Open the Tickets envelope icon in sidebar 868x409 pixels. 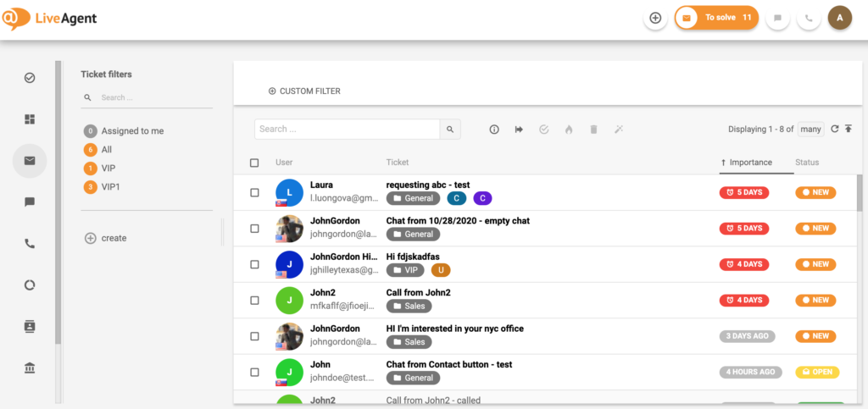point(30,161)
